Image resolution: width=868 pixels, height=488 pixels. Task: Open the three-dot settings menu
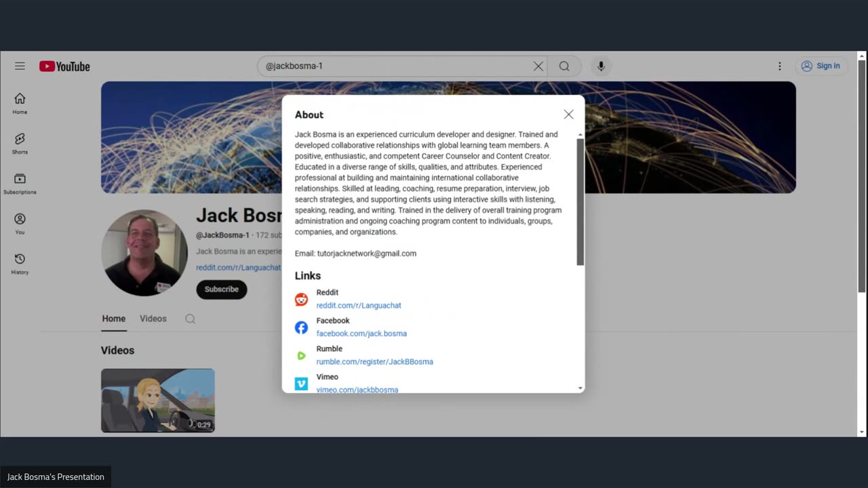[779, 66]
